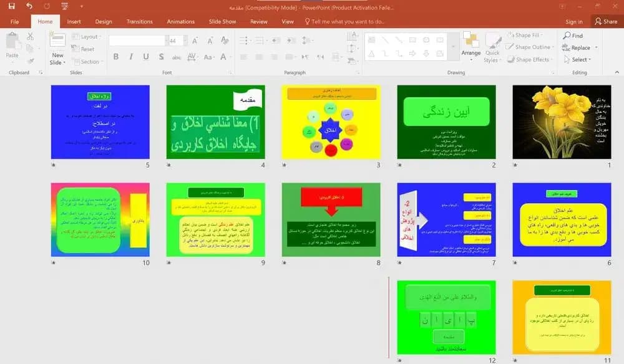
Task: Increase font size with larger A icon
Action: click(195, 41)
